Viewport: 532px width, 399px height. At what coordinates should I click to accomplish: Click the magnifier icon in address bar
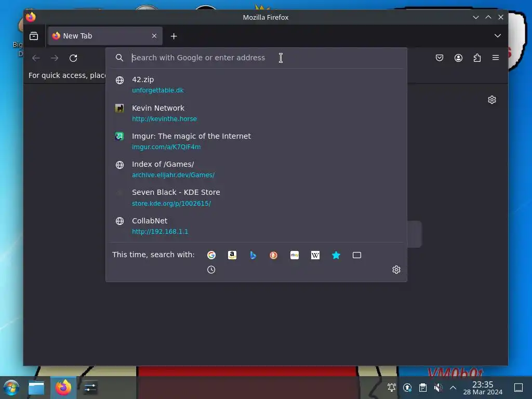[x=119, y=58]
